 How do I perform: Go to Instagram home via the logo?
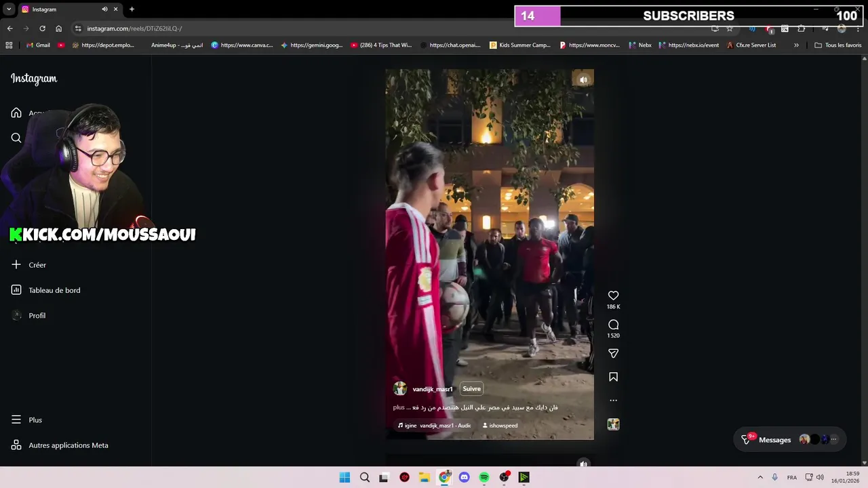pyautogui.click(x=34, y=79)
